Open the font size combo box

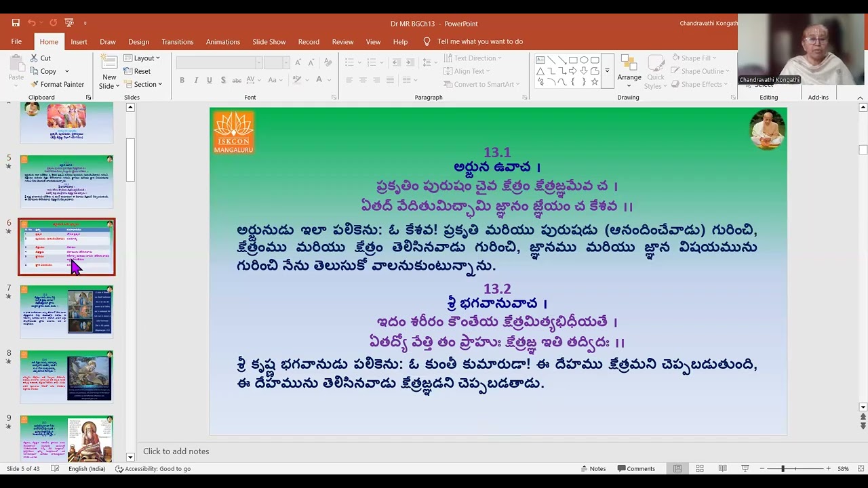(x=277, y=62)
